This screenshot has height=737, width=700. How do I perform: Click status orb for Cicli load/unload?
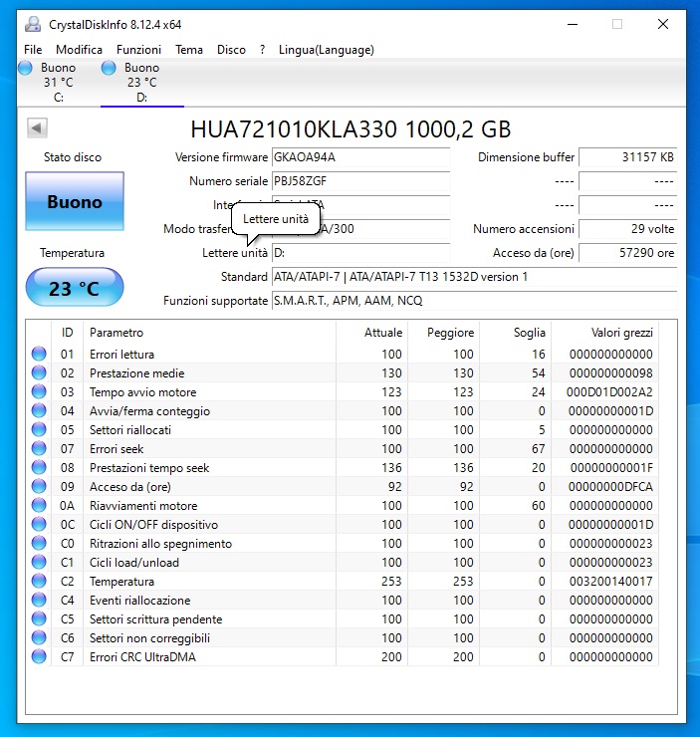[x=39, y=562]
